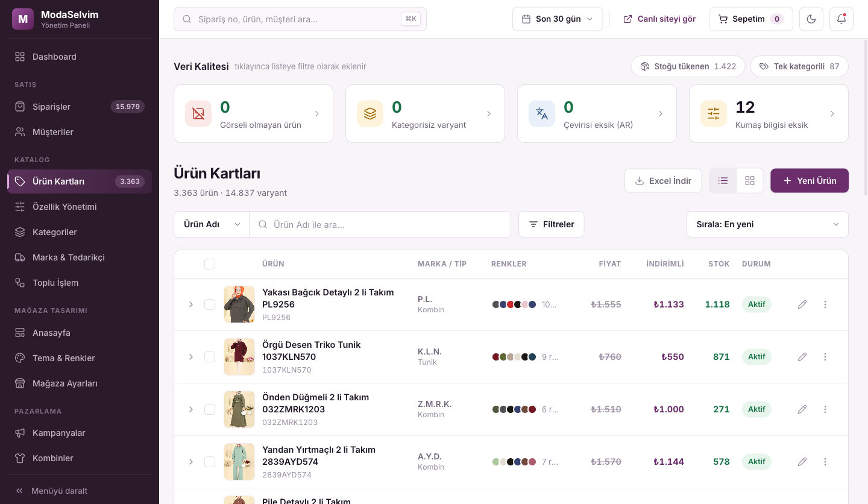Open the missing AR translation card
This screenshot has width=868, height=504.
pyautogui.click(x=597, y=114)
